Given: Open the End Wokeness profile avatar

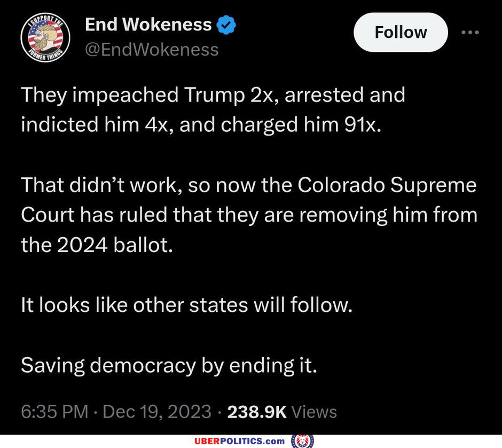Looking at the screenshot, I should [x=45, y=37].
